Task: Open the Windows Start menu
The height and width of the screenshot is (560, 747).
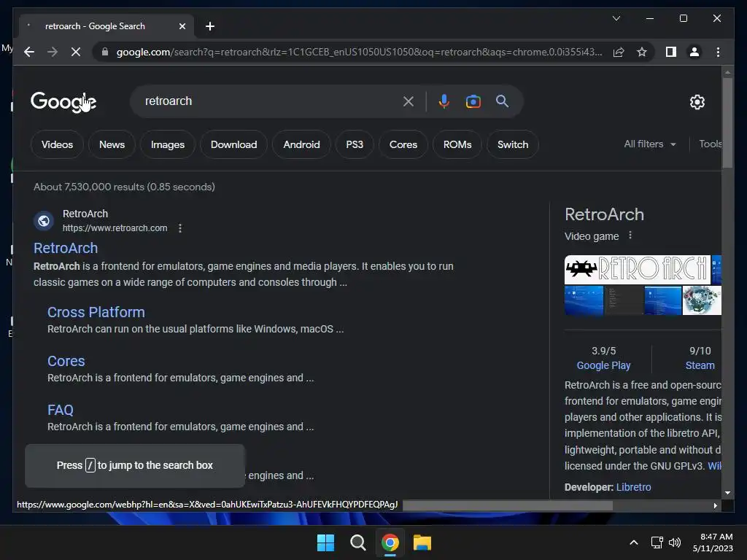Action: 326,542
